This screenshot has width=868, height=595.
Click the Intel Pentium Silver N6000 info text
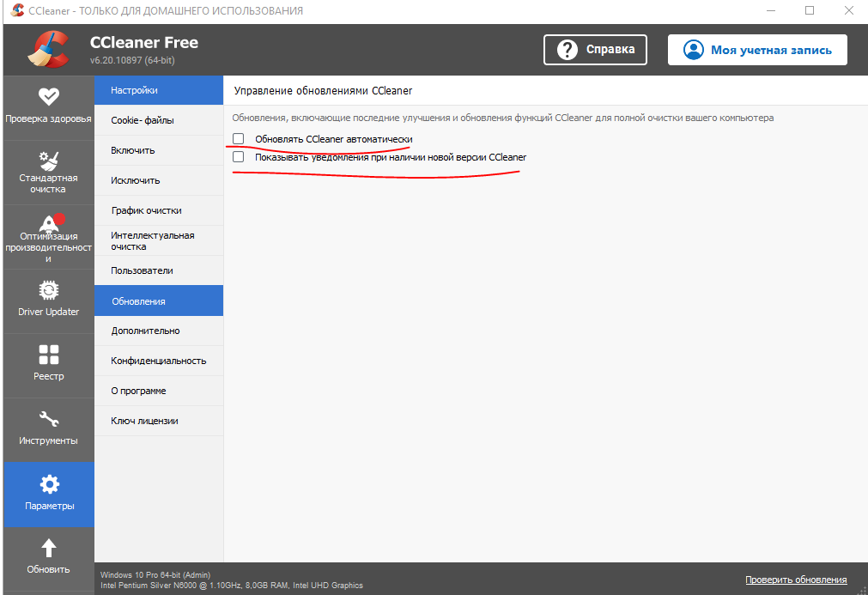click(x=232, y=585)
